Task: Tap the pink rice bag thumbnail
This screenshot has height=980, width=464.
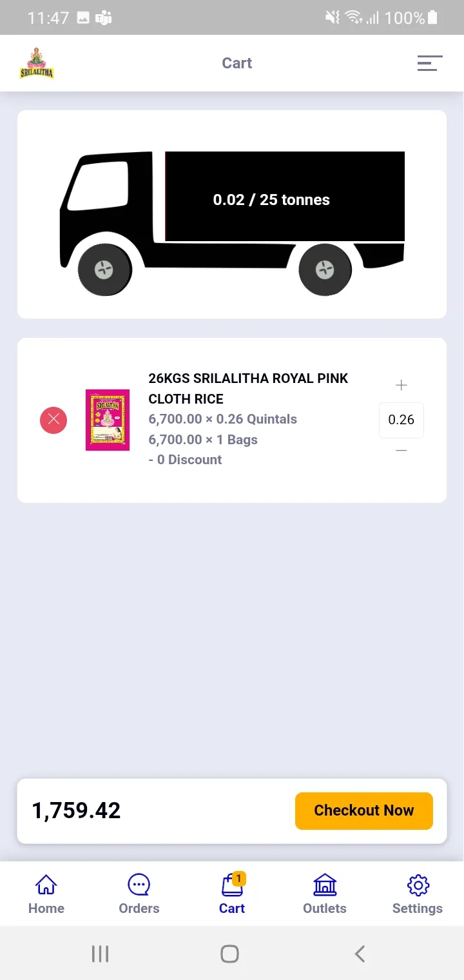Action: coord(108,420)
